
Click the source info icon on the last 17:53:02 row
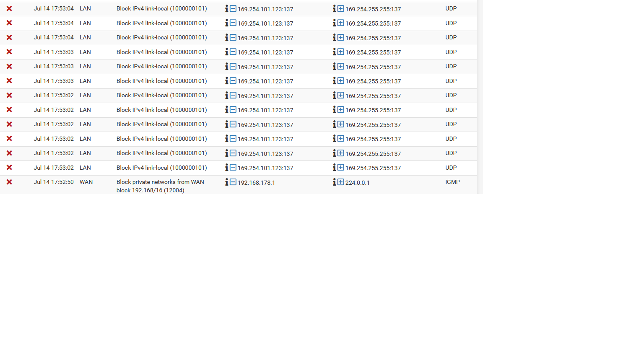click(227, 168)
